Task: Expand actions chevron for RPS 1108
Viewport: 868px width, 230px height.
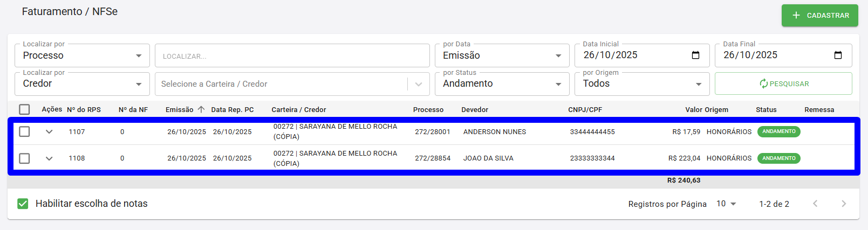Action: point(49,158)
